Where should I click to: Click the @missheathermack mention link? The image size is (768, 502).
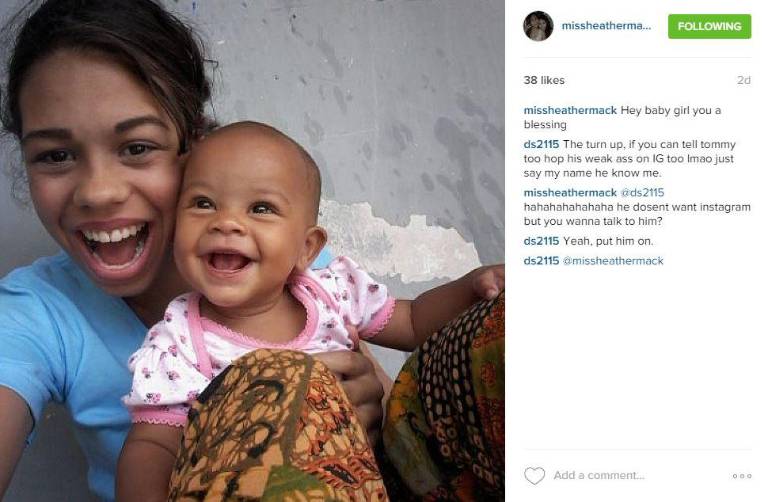pos(613,261)
